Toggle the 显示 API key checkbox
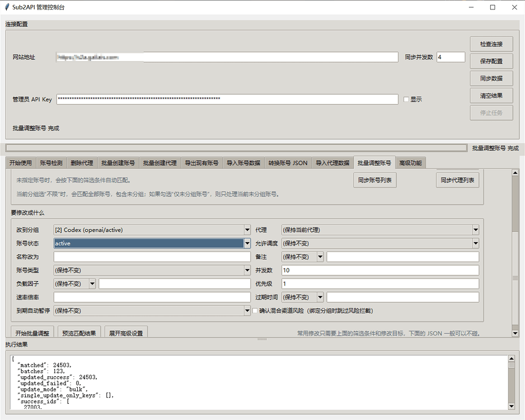525x420 pixels. point(406,100)
